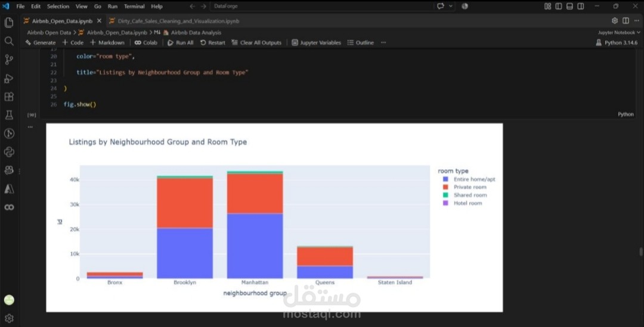Open the Help menu
644x327 pixels.
156,6
